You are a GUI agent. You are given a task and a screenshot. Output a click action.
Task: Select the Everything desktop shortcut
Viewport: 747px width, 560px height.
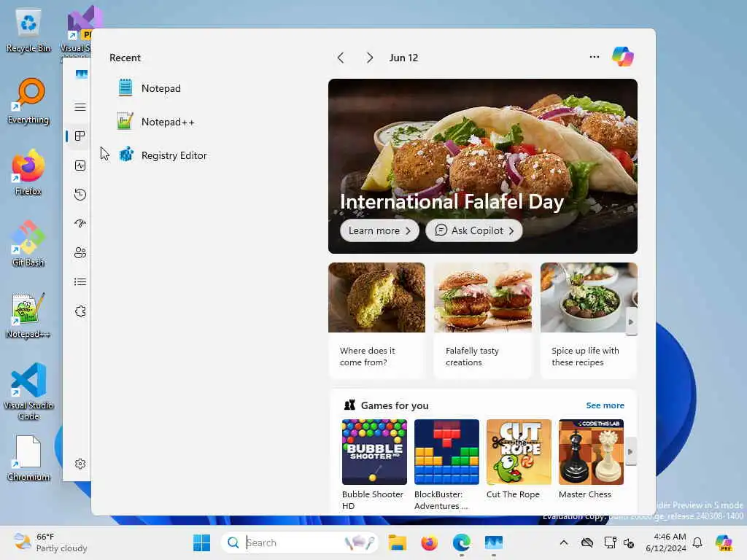28,101
